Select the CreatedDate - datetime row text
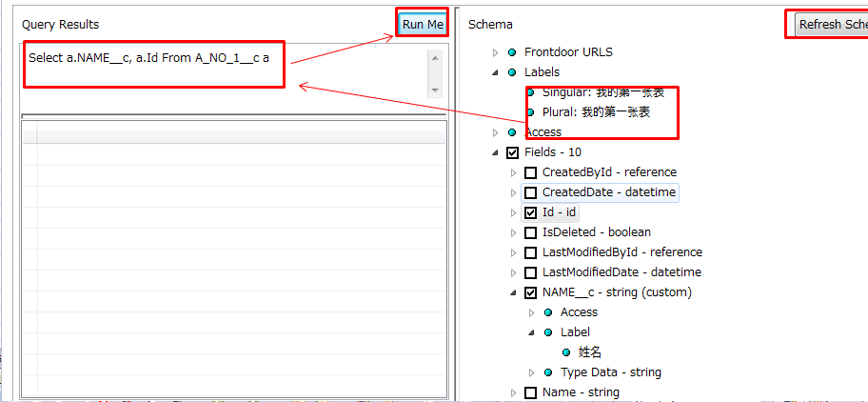Screen dimensions: 868x402 [x=609, y=192]
